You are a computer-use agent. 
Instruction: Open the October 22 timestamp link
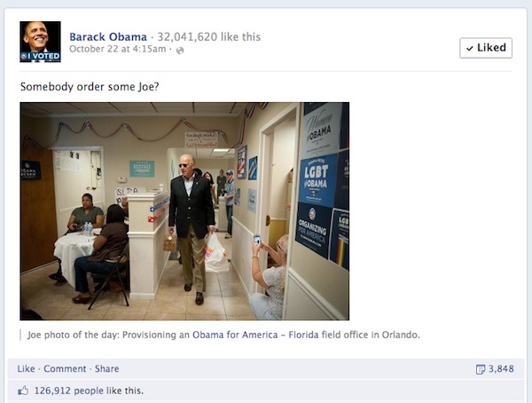pyautogui.click(x=117, y=49)
